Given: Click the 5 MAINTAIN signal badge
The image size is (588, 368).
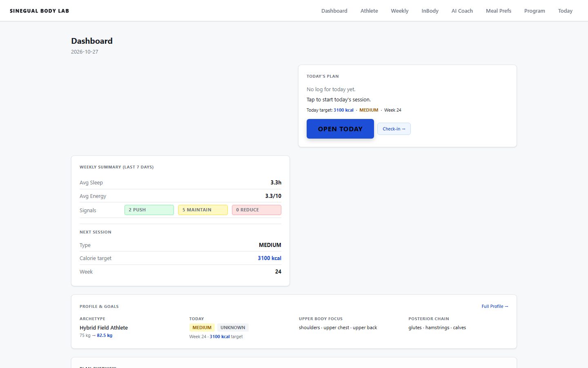Looking at the screenshot, I should (203, 210).
